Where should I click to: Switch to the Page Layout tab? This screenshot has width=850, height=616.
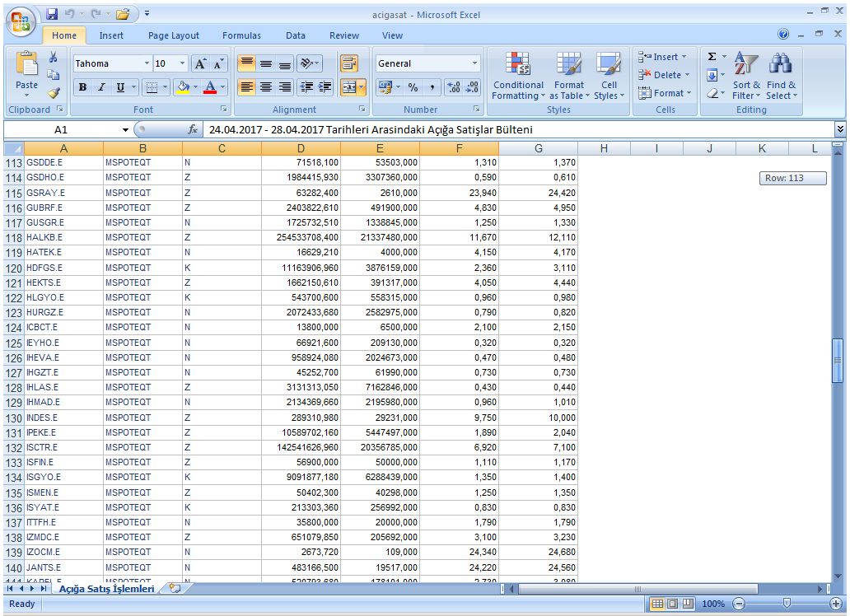(x=174, y=35)
